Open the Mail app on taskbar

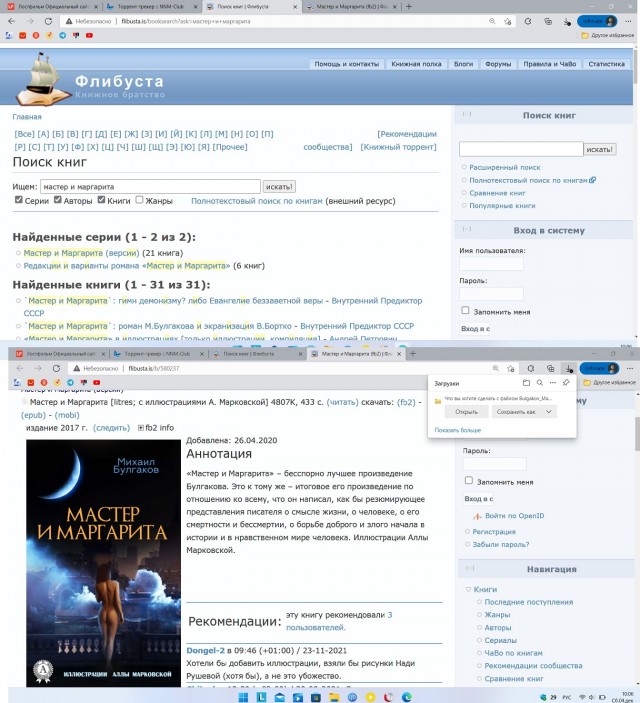279,697
